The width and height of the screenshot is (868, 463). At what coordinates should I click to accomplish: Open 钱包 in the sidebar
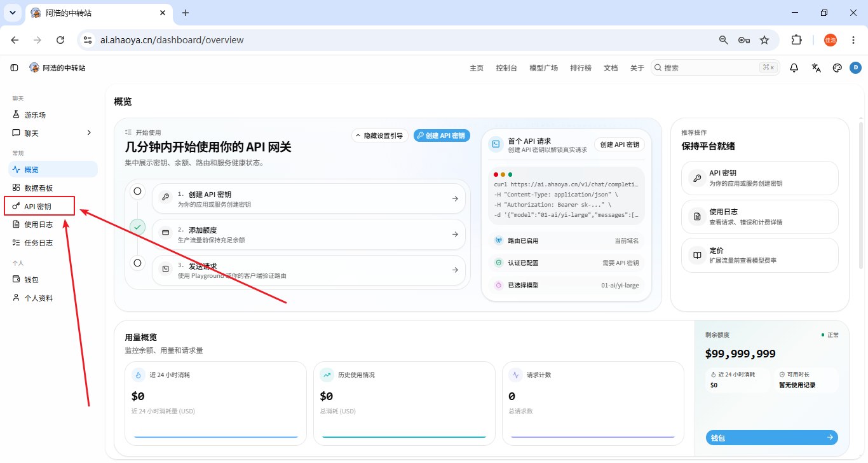pyautogui.click(x=53, y=280)
